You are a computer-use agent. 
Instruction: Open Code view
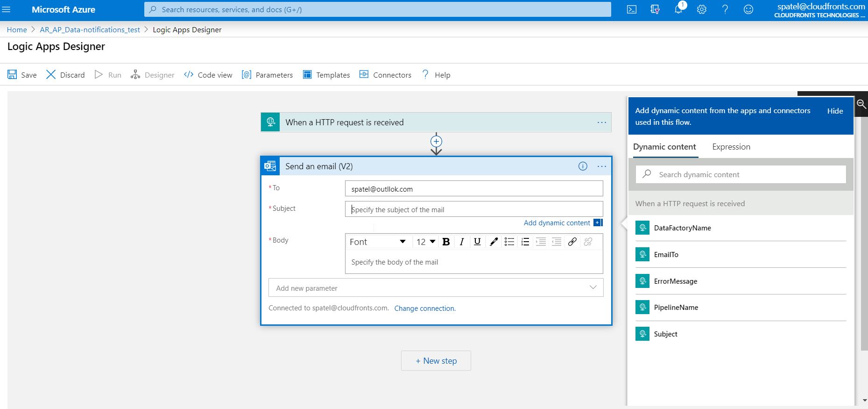208,75
